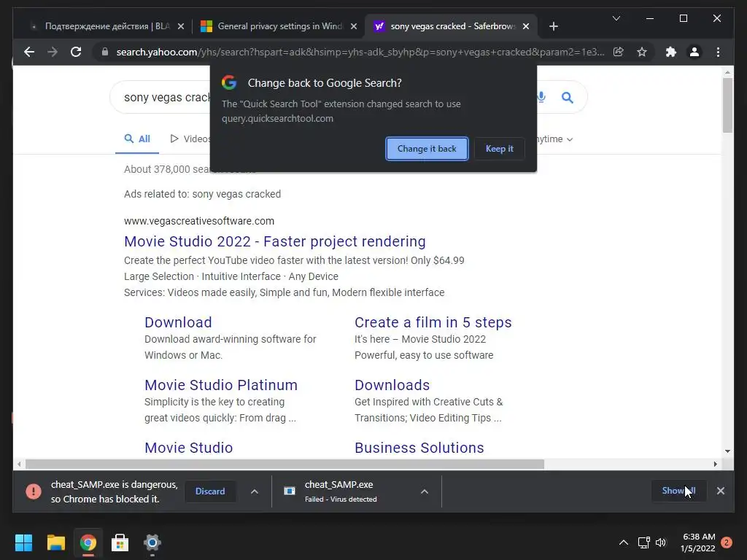Open the Windows Start menu

[24, 542]
